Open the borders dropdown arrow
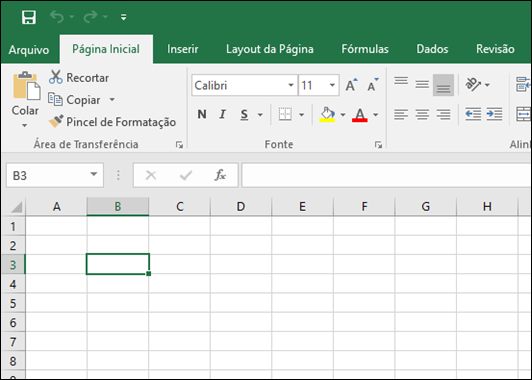Viewport: 532px width, 380px height. click(x=301, y=115)
